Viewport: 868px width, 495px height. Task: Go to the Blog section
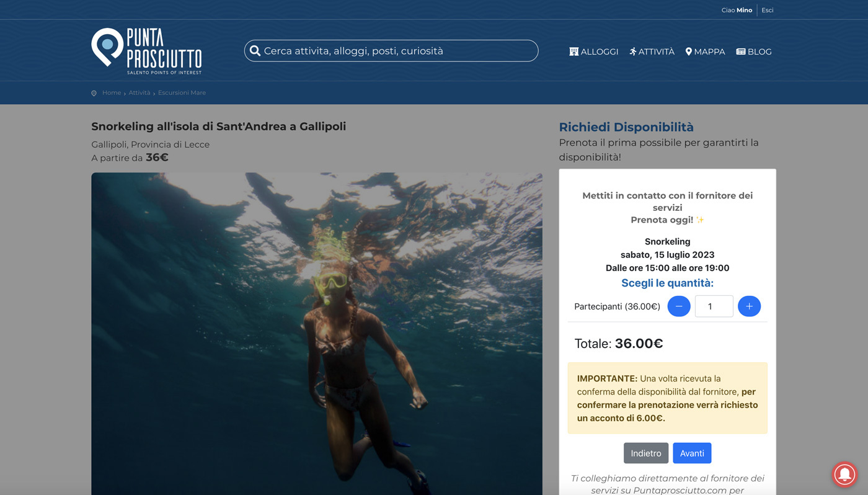point(753,51)
